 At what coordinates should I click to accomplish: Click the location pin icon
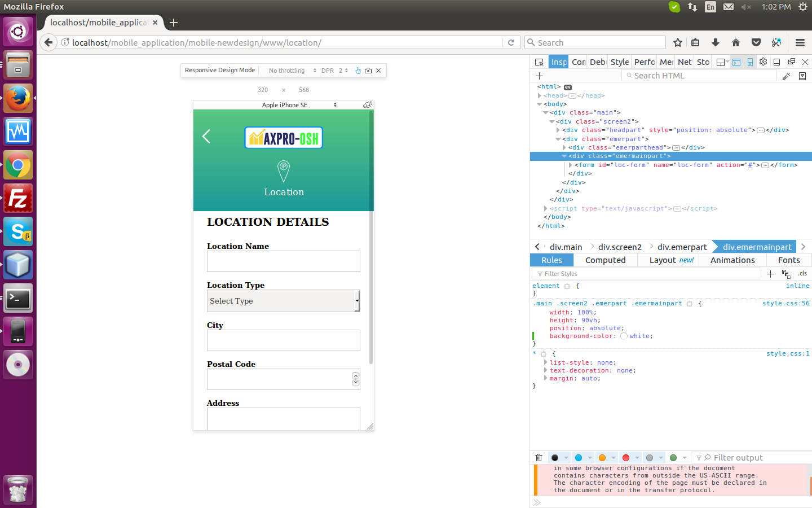click(x=284, y=171)
